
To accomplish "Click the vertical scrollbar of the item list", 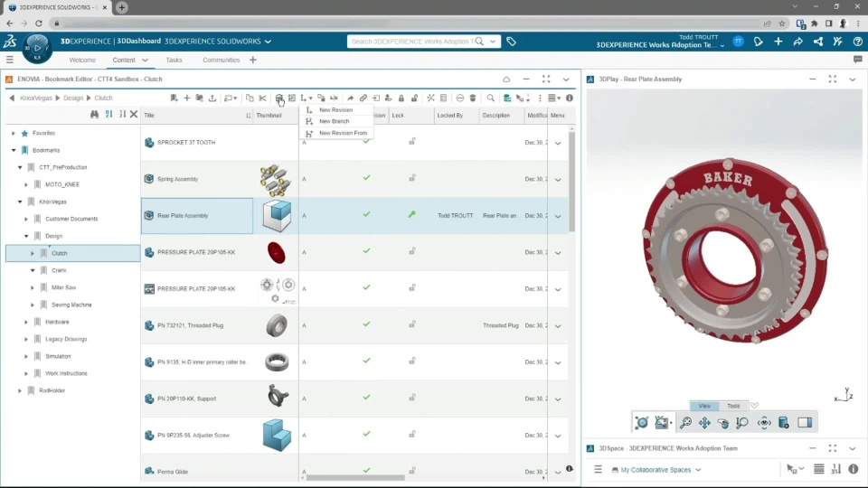I will pos(571,182).
